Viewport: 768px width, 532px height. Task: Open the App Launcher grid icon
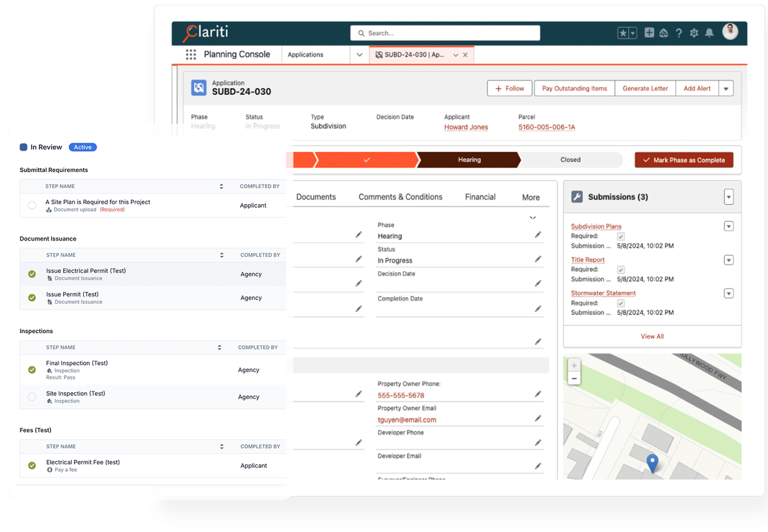191,54
